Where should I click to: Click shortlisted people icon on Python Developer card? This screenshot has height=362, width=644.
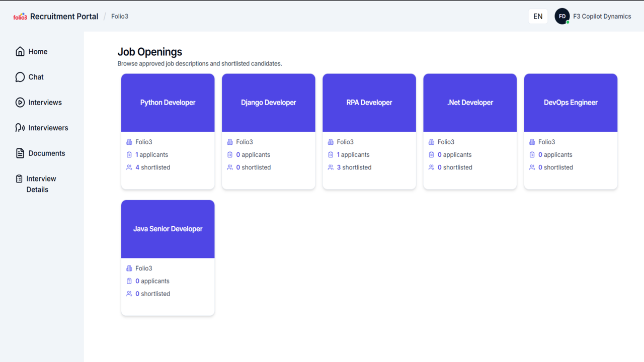coord(129,167)
